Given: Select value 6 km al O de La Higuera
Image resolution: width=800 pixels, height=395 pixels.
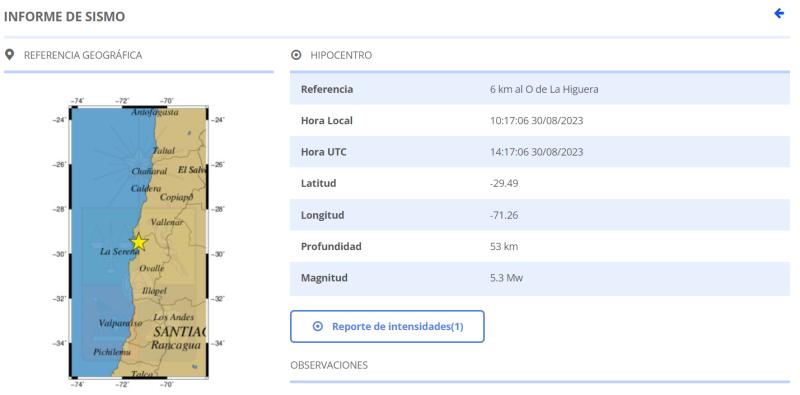Looking at the screenshot, I should click(544, 89).
